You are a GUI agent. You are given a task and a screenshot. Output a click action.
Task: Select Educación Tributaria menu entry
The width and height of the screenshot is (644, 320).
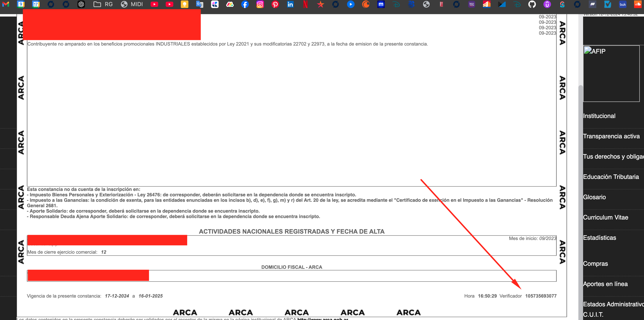[611, 177]
